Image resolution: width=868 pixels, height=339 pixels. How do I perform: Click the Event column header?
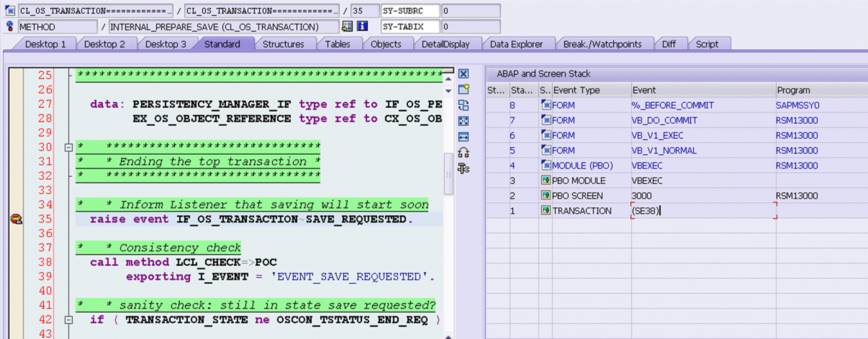[703, 90]
